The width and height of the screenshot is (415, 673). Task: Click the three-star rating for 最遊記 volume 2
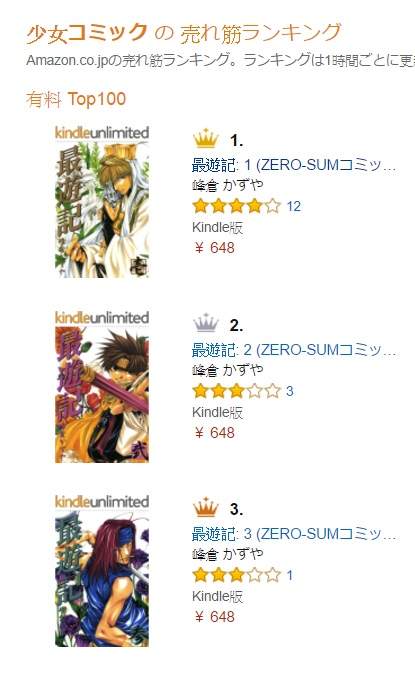pos(236,391)
